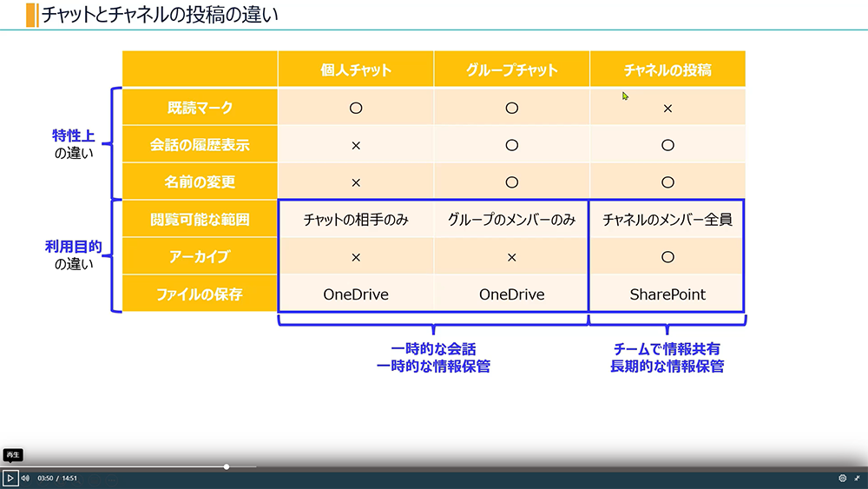Open the player settings gear

[x=843, y=478]
